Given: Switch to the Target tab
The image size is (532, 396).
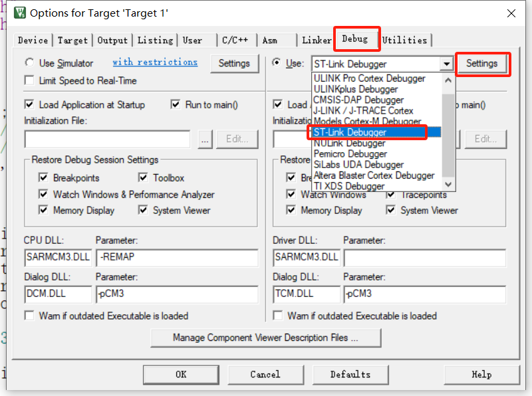Looking at the screenshot, I should click(72, 41).
